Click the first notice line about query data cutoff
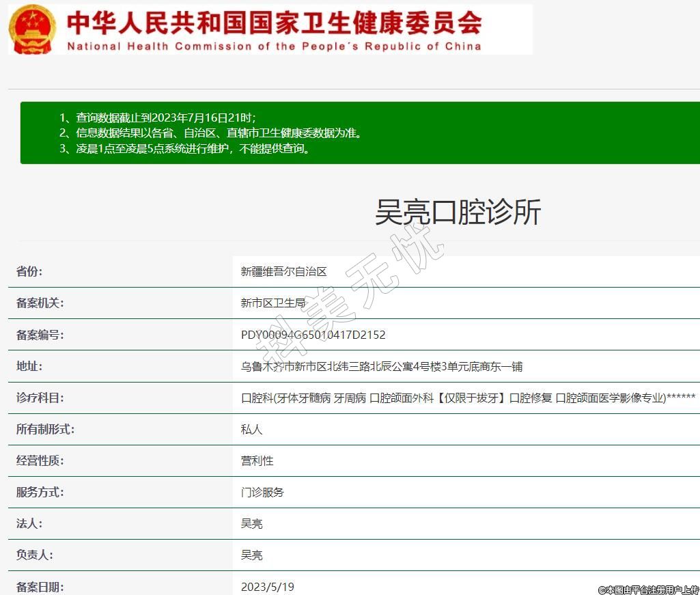The image size is (700, 595). 157,117
